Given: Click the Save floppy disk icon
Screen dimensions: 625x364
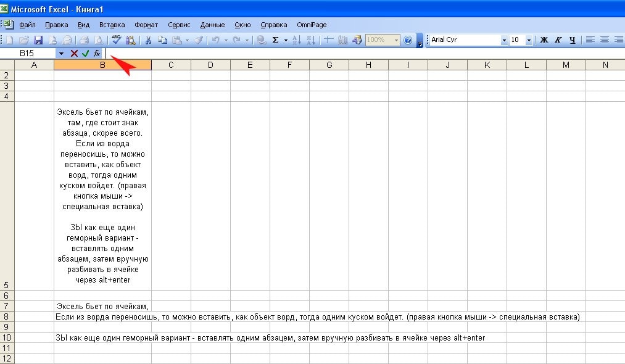Looking at the screenshot, I should click(38, 40).
